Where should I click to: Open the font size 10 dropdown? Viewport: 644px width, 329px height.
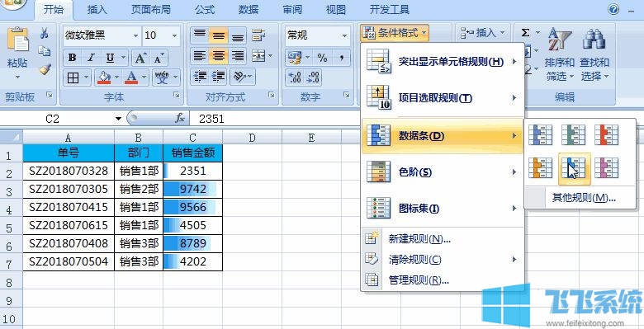click(174, 35)
